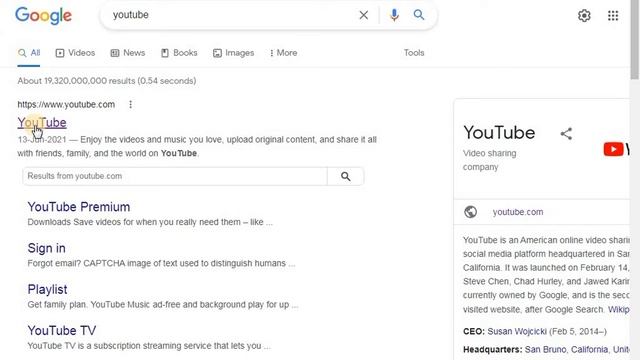Click the youtube.com link in the panel

click(518, 212)
